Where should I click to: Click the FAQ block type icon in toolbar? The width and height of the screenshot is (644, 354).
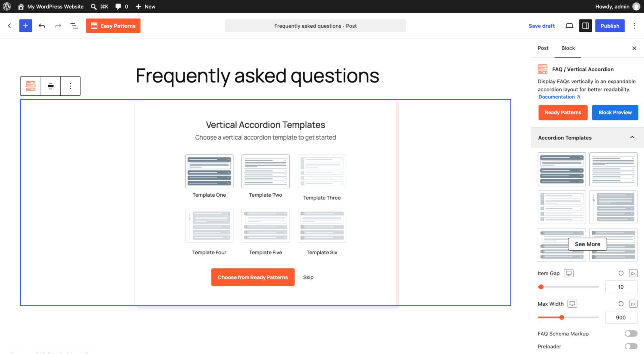(31, 86)
